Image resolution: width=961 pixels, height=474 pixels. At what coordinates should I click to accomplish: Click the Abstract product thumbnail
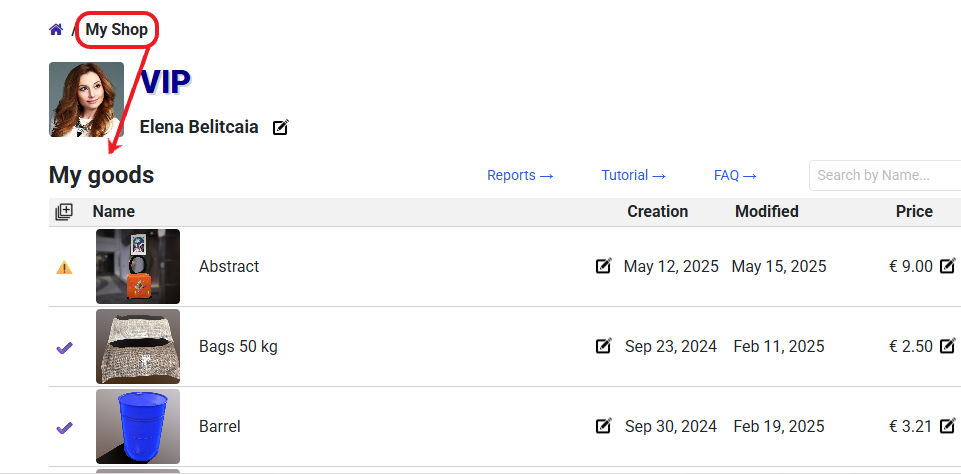pos(138,266)
